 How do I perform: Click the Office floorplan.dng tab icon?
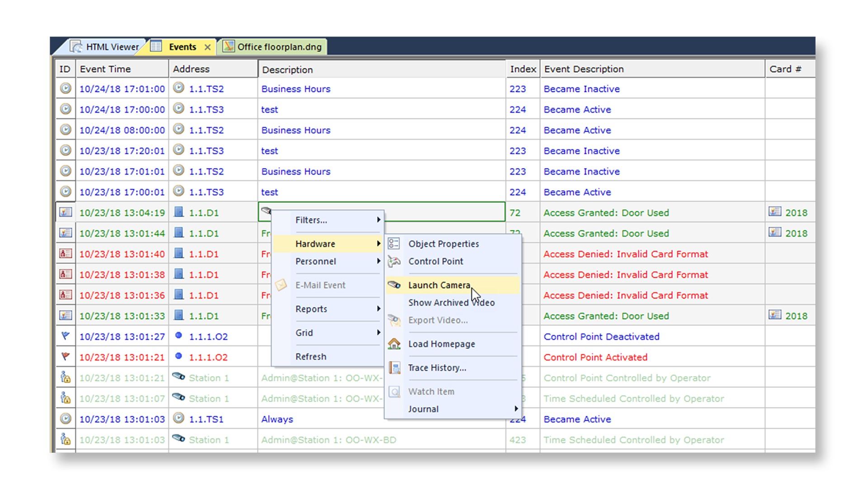pos(229,47)
